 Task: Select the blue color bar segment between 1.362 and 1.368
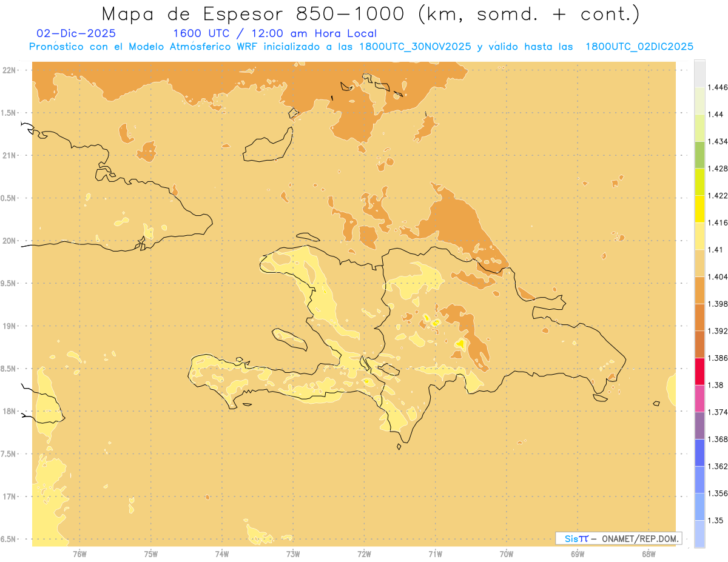699,453
